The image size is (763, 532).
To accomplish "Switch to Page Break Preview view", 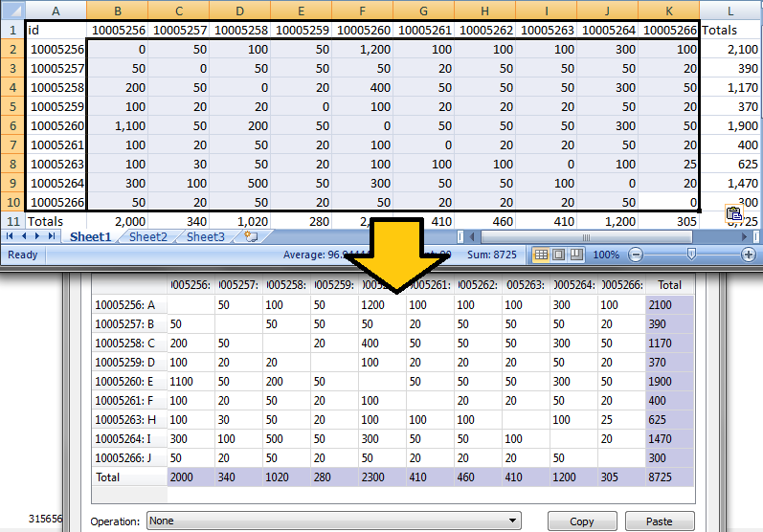I will [576, 255].
